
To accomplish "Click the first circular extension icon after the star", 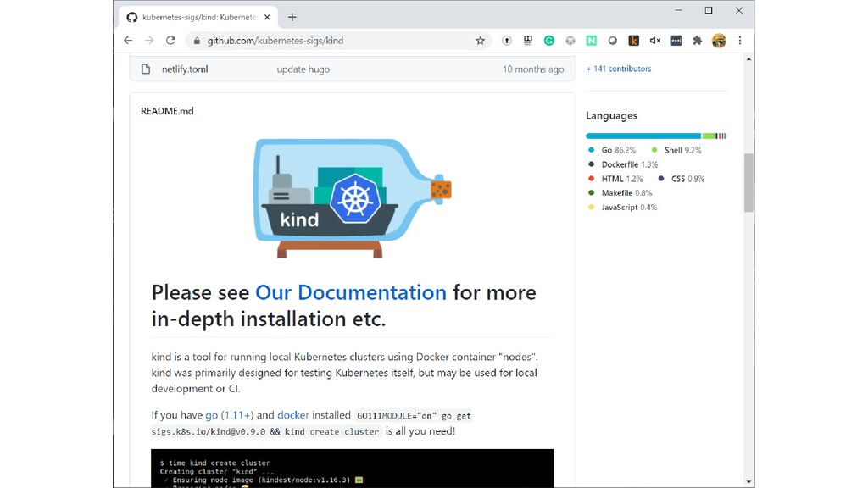I will click(x=507, y=41).
